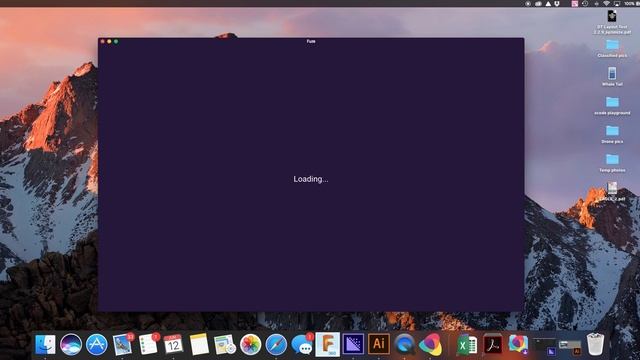Click the Loading... text in Fuse window
The image size is (640, 360).
pyautogui.click(x=311, y=179)
